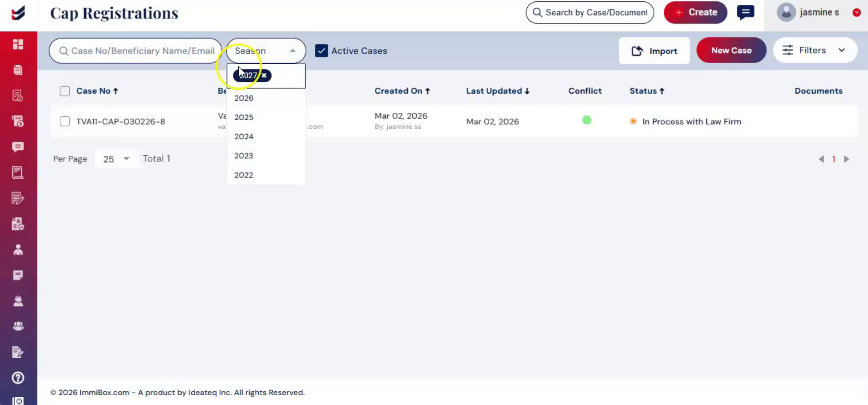Toggle the Active Cases checkbox
The image size is (868, 405).
(x=321, y=51)
